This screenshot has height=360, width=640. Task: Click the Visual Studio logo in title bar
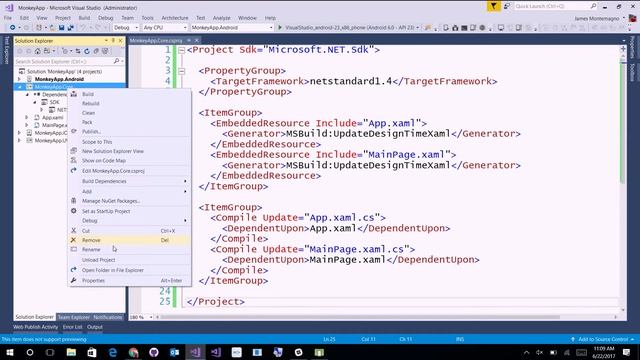pos(9,7)
